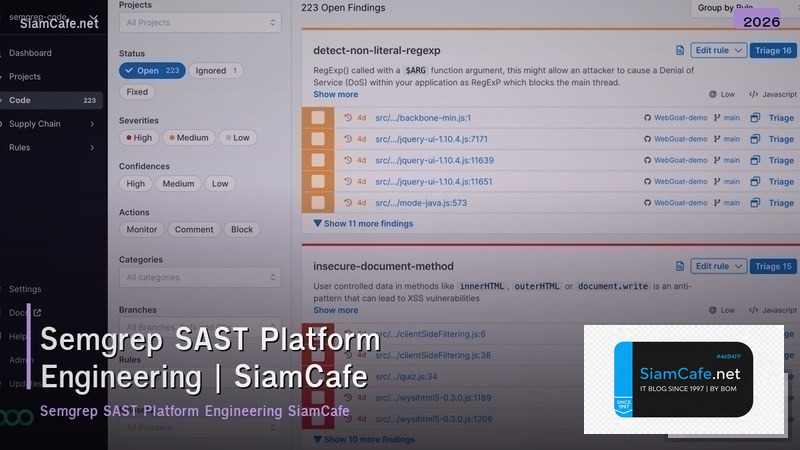Viewport: 800px width, 450px height.
Task: Click history icon on jquery-ui-1.10.4.js:7171 row
Action: click(348, 139)
